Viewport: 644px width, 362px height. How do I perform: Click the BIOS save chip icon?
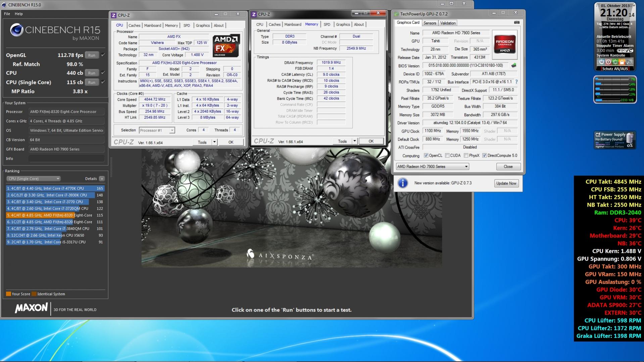[x=513, y=65]
